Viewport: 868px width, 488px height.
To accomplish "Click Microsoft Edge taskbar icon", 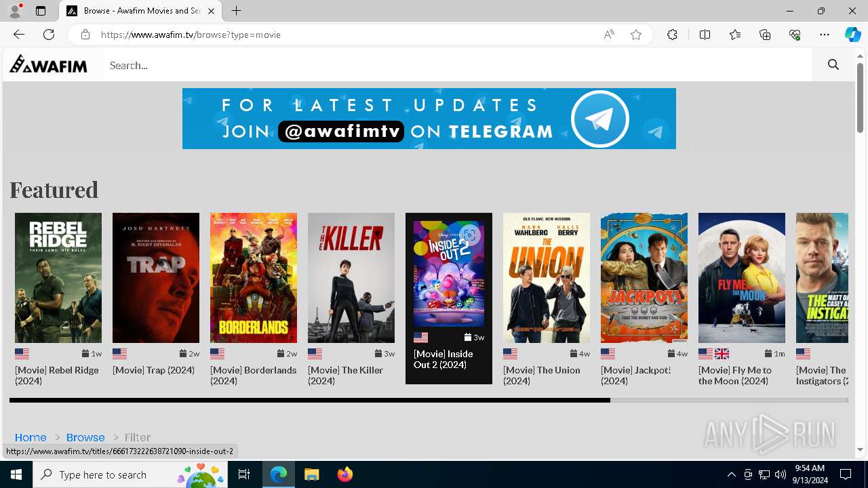I will click(279, 474).
